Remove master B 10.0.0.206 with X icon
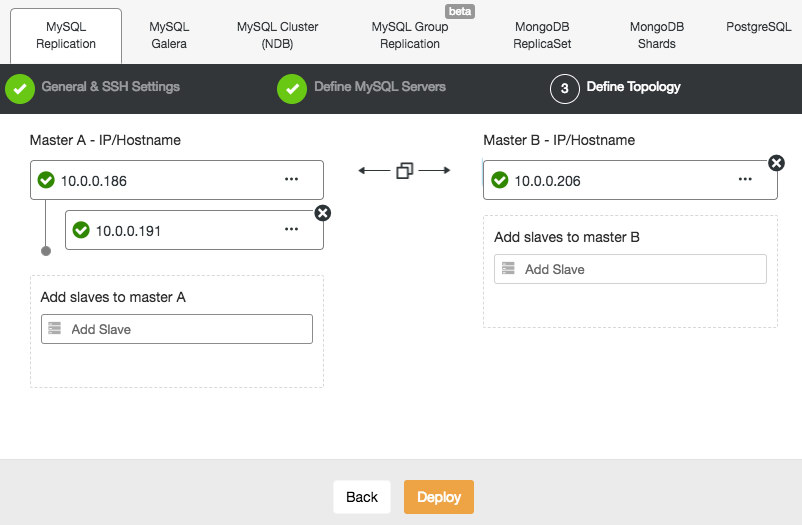802x525 pixels. pyautogui.click(x=776, y=163)
